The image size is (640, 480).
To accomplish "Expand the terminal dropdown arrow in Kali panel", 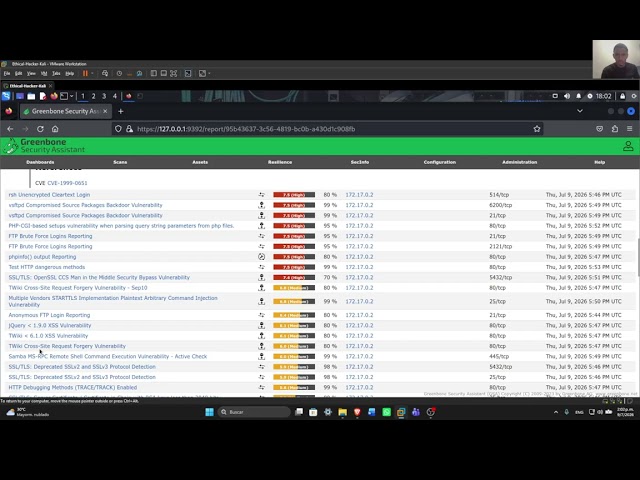I will coord(71,96).
